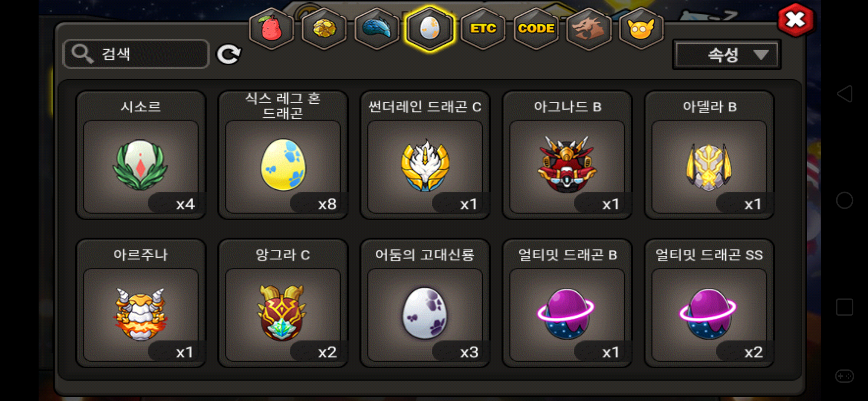Pick the 어둠의 고대신룡 egg
The width and height of the screenshot is (868, 401).
[425, 303]
